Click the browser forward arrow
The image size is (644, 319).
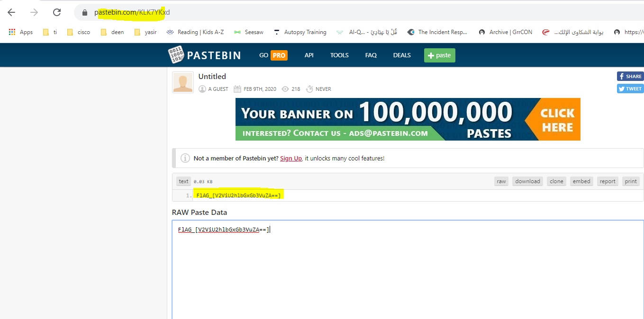[34, 13]
